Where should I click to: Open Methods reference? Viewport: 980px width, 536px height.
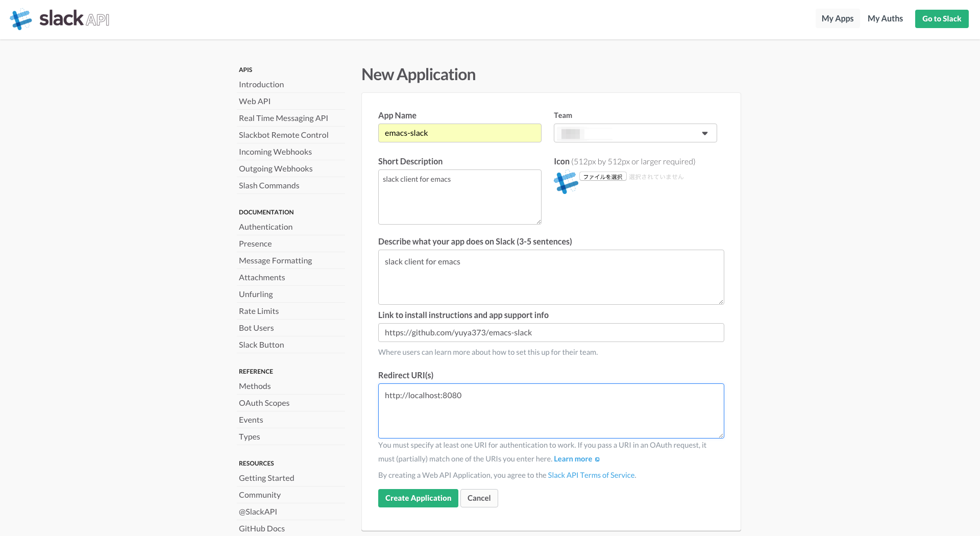[255, 386]
